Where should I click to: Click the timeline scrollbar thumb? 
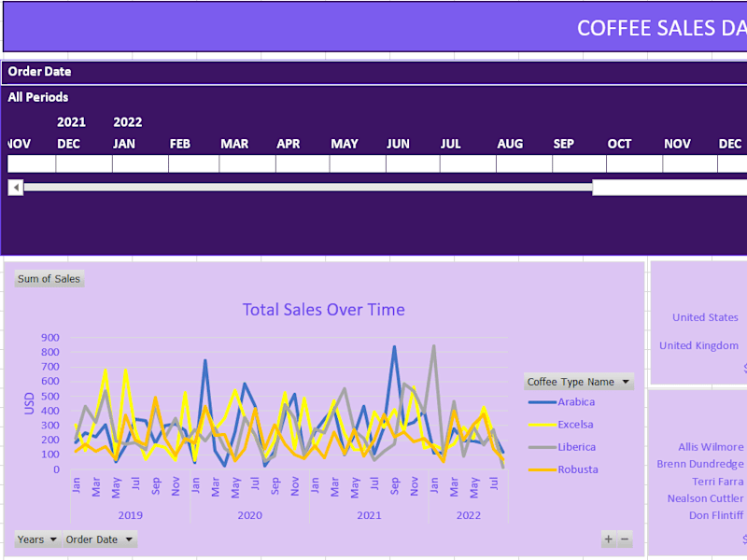[x=669, y=188]
